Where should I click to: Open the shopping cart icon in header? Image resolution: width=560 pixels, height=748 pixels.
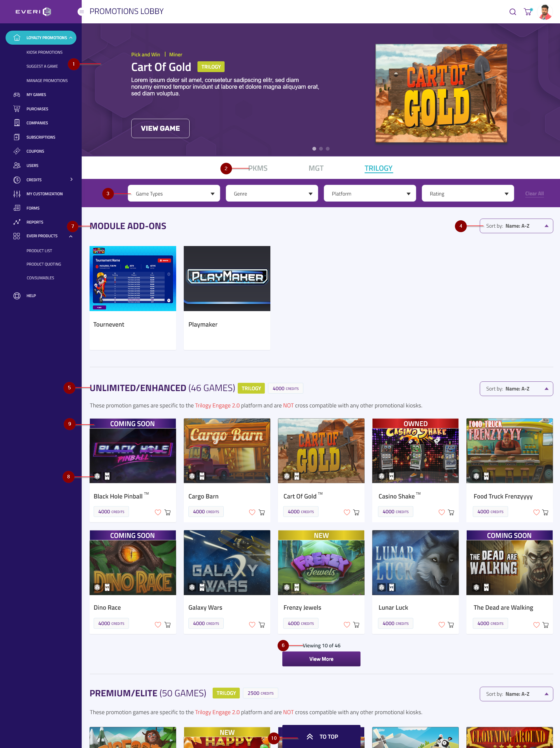pos(527,12)
